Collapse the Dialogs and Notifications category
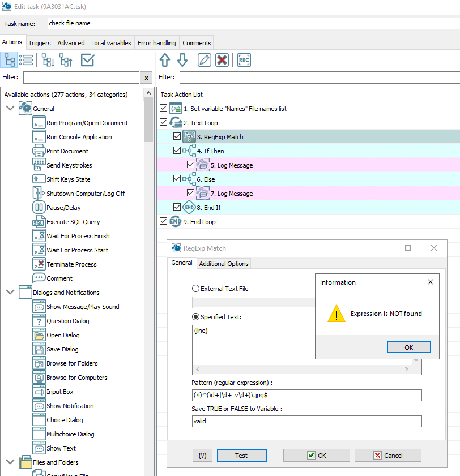Screen dimensions: 460x476 (10, 292)
